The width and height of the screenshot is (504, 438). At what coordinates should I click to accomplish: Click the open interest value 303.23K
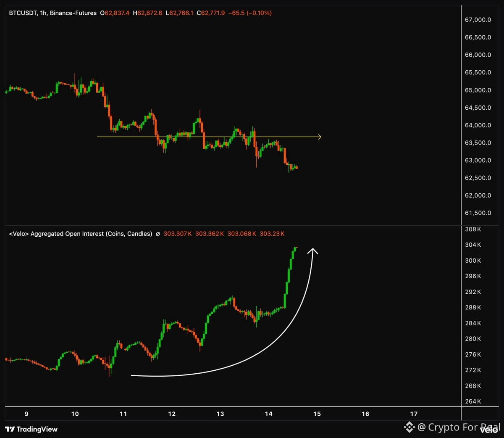click(x=272, y=234)
